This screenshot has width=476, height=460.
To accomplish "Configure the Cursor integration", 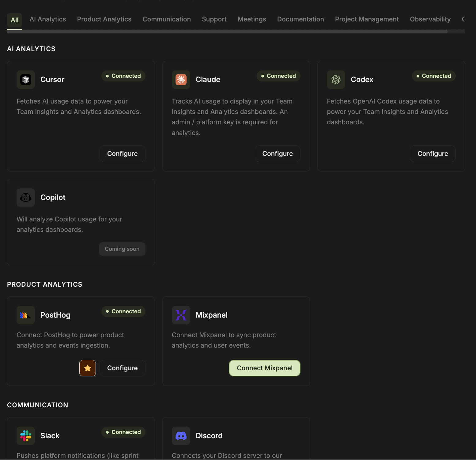I will coord(123,154).
